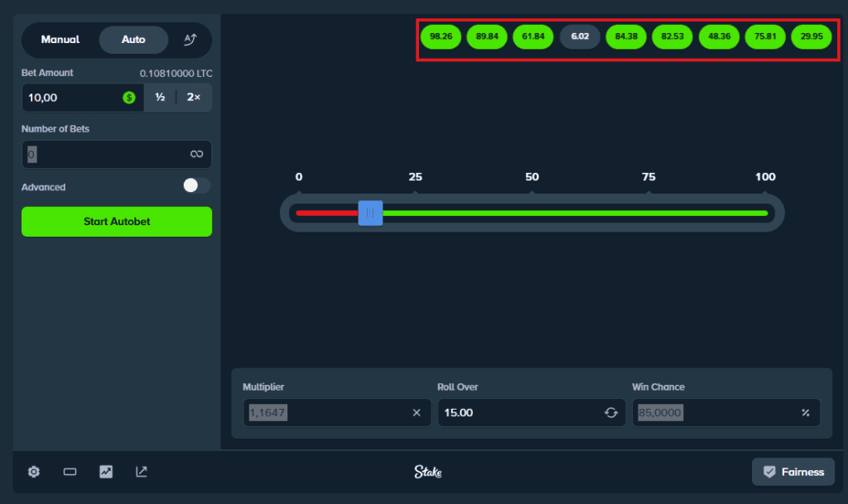848x504 pixels.
Task: Click the blue dice slider handle
Action: [370, 213]
